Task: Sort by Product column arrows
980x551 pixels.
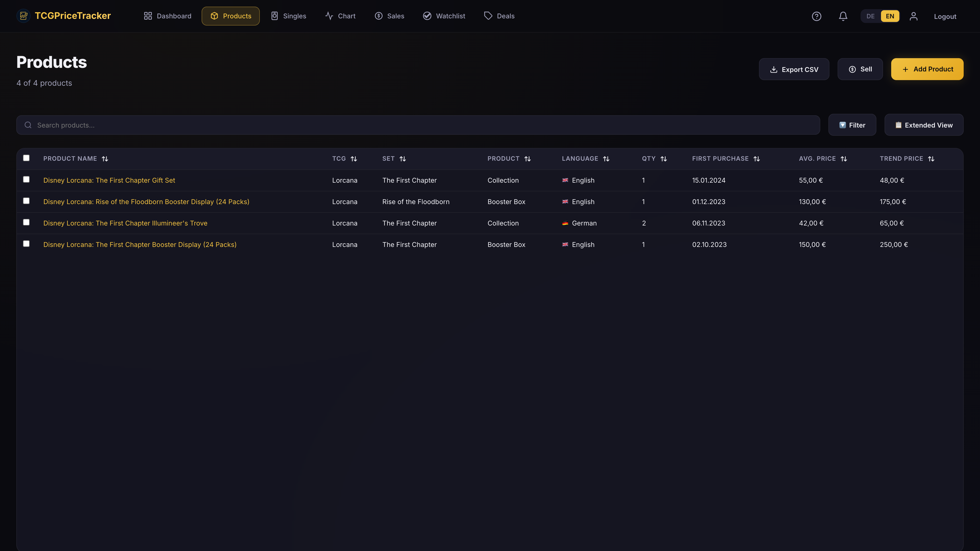Action: click(x=527, y=159)
